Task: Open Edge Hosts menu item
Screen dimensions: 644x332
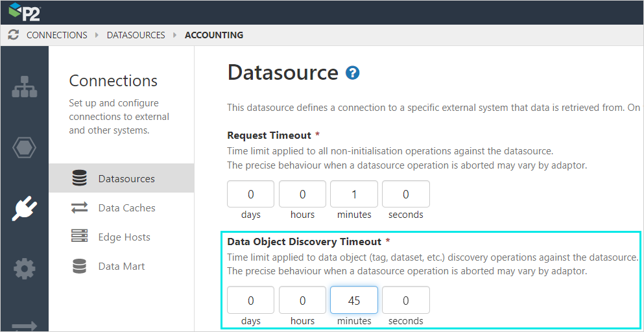Action: (x=124, y=237)
